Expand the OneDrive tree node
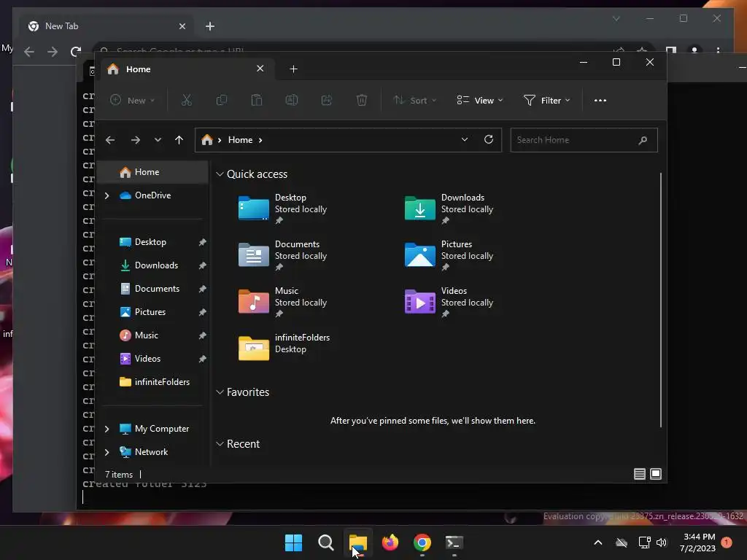The image size is (747, 560). click(107, 195)
